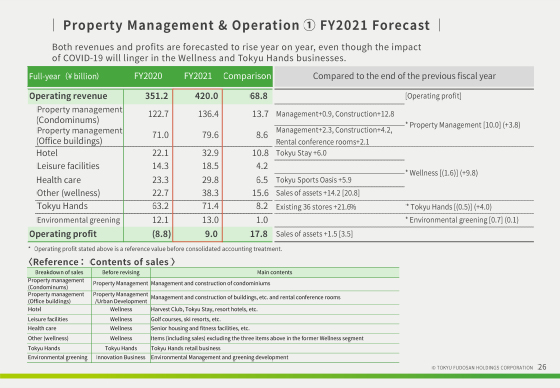Click the Hotel FY2020 value 22.1
This screenshot has height=388, width=560.
click(x=160, y=153)
